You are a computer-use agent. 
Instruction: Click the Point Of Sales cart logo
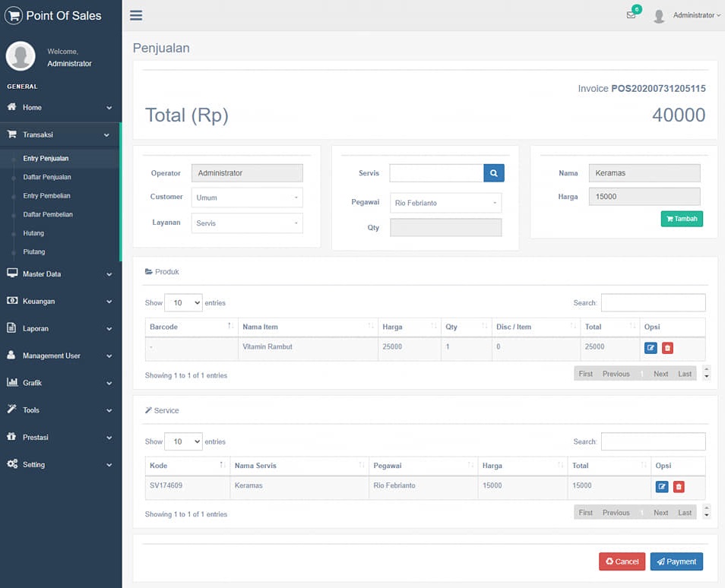14,16
